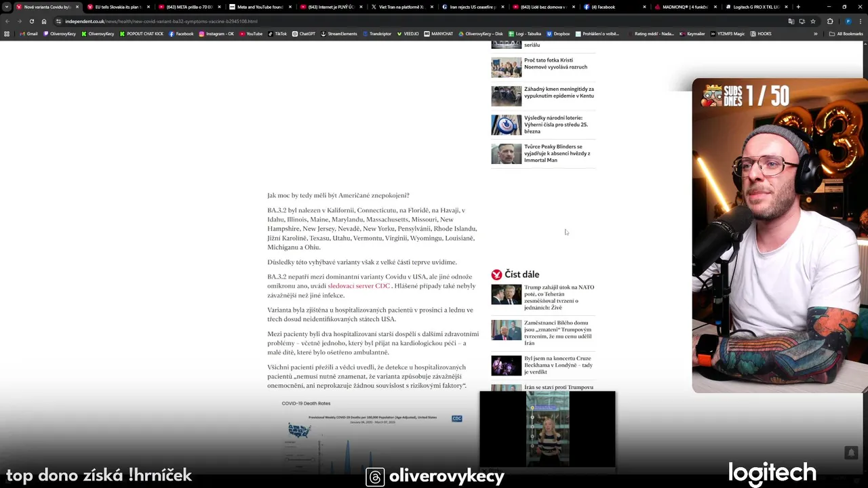Click the floating video player preview
Viewport: 868px width, 488px height.
point(547,430)
